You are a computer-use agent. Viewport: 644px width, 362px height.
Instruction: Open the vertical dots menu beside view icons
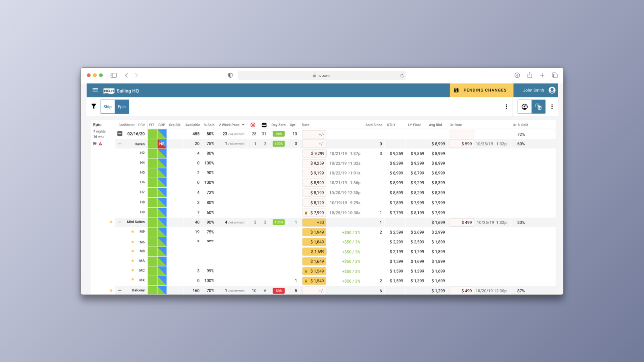coord(552,107)
